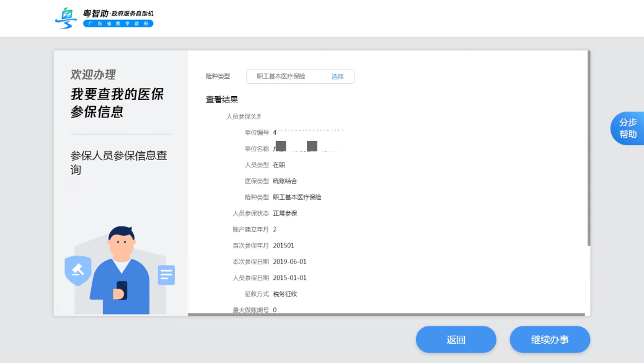
Task: Click the 首次参保年月 201501 value
Action: click(284, 245)
